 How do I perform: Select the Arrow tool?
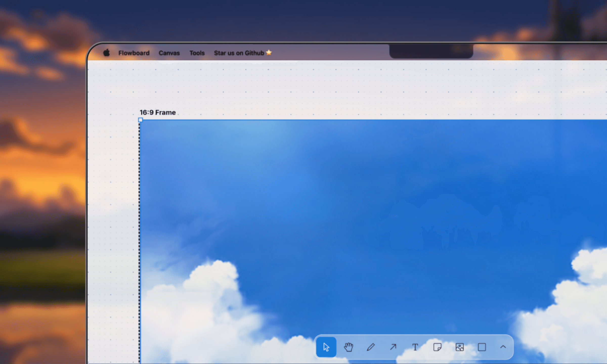[393, 347]
